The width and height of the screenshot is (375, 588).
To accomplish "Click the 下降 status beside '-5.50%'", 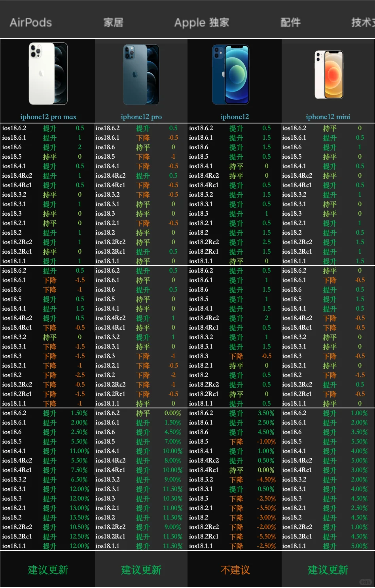I will pyautogui.click(x=236, y=537).
